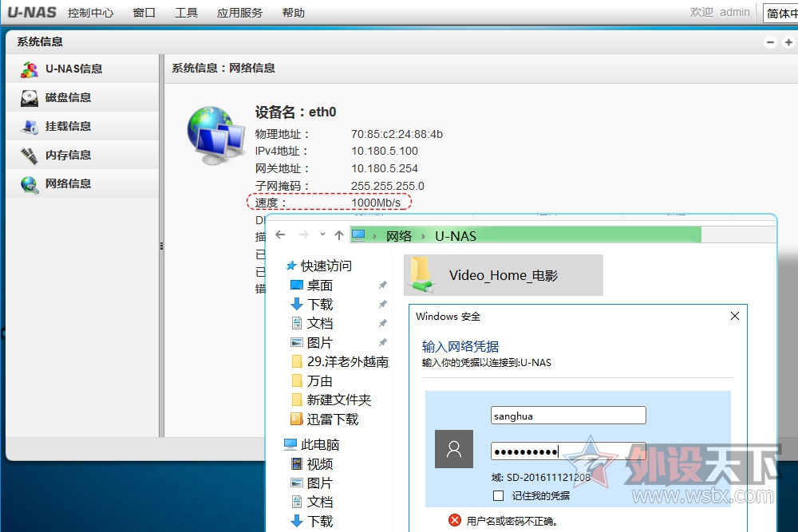Open 应用服务 menu
The height and width of the screenshot is (532, 798).
coord(239,13)
